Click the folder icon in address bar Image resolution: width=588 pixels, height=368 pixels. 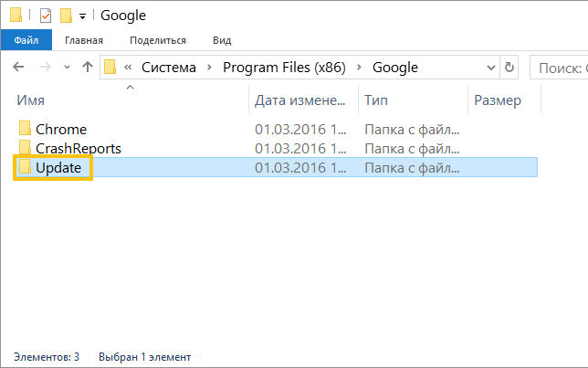pos(110,68)
